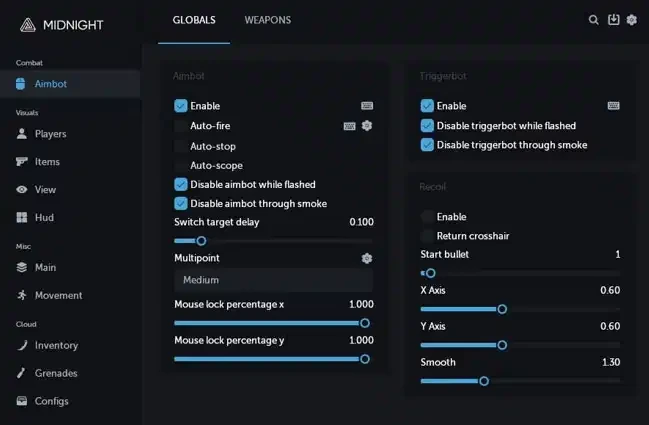Click the MIDNIGHT title text
The height and width of the screenshot is (425, 649).
point(73,25)
